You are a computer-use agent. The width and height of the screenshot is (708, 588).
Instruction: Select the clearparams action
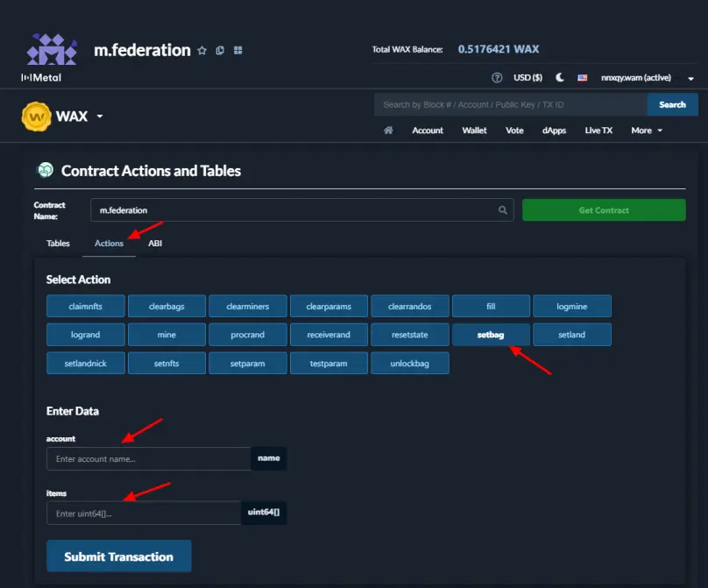click(329, 306)
